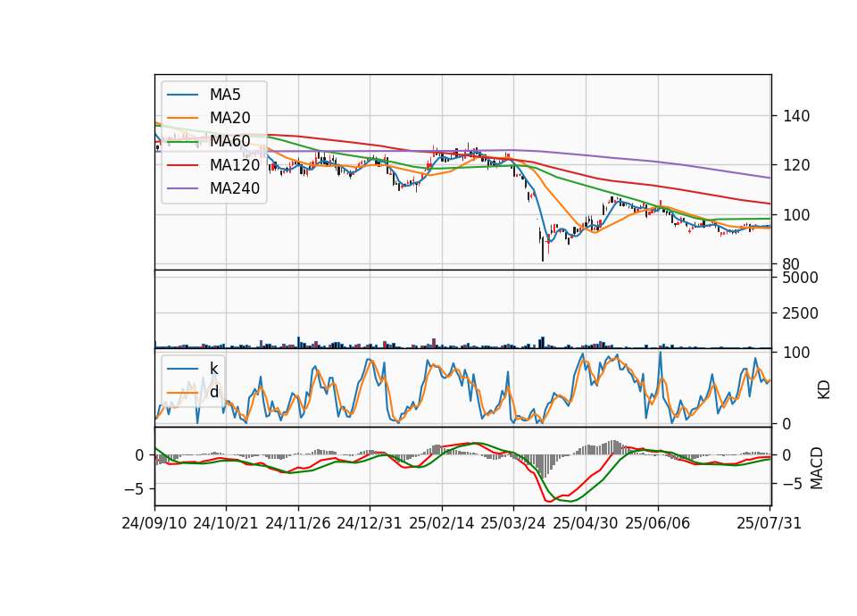Click the blue MA5 legend line sample
The width and height of the screenshot is (857, 616).
[182, 95]
